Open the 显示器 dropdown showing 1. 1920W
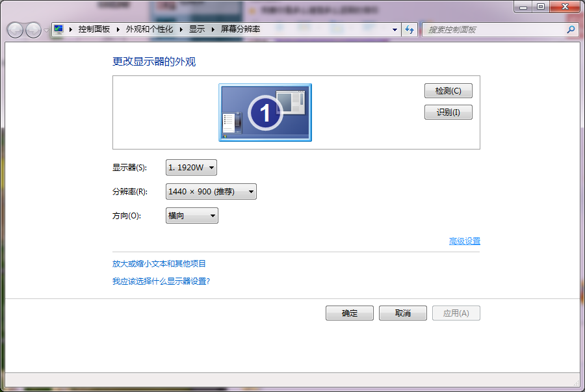This screenshot has width=585, height=392. pyautogui.click(x=191, y=168)
